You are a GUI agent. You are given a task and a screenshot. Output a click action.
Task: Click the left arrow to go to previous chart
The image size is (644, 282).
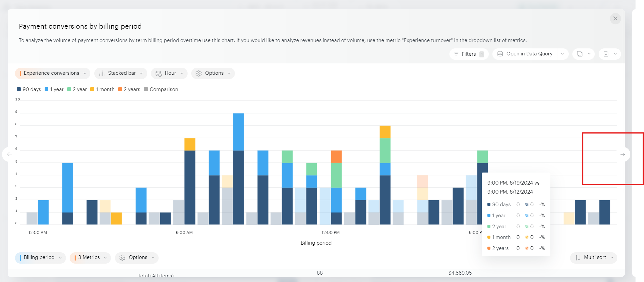click(x=9, y=154)
